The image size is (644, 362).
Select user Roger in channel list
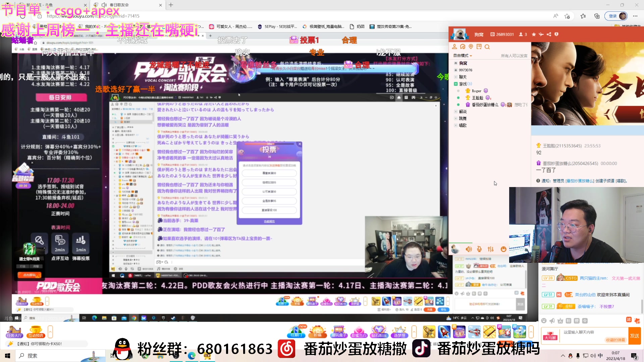coord(476,91)
